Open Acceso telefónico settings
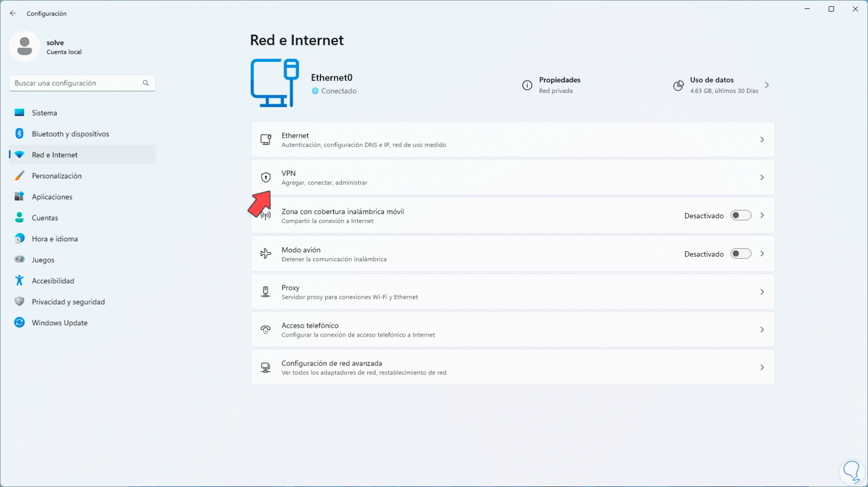 tap(513, 330)
